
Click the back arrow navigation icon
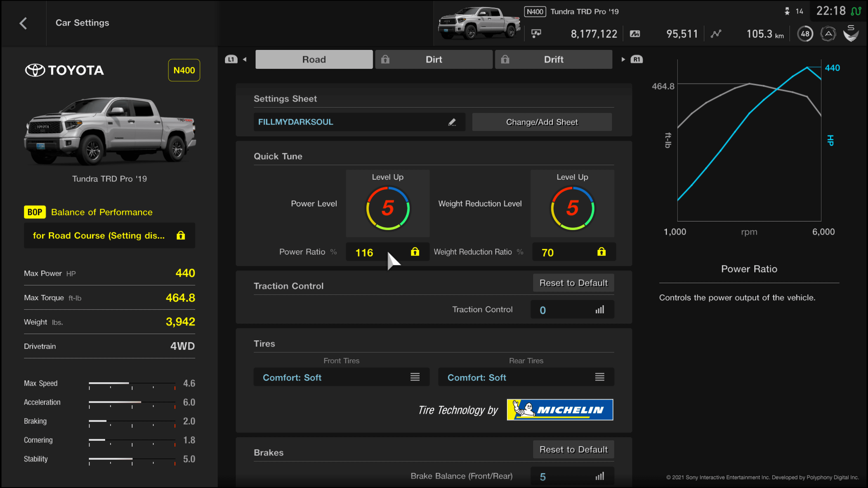point(22,23)
